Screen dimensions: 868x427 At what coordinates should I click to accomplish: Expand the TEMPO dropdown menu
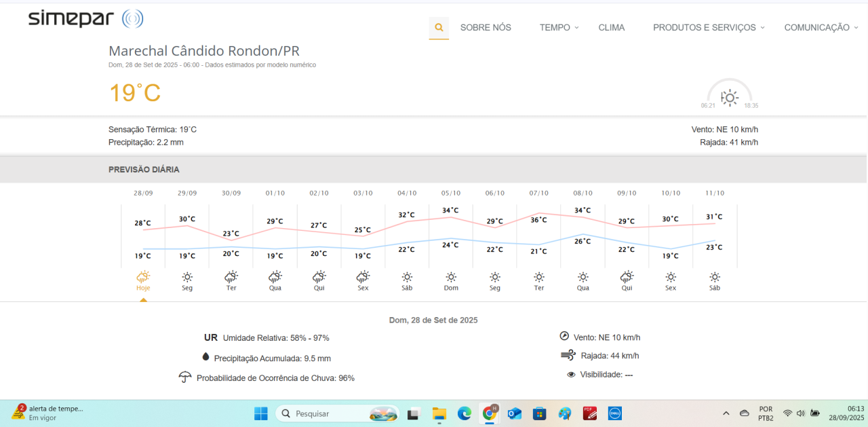(559, 28)
